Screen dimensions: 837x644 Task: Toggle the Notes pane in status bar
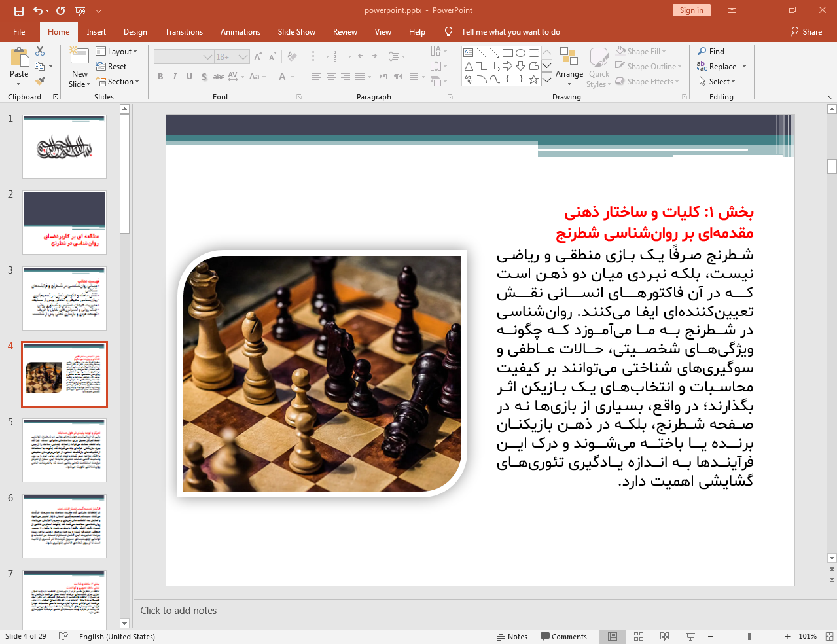[512, 636]
